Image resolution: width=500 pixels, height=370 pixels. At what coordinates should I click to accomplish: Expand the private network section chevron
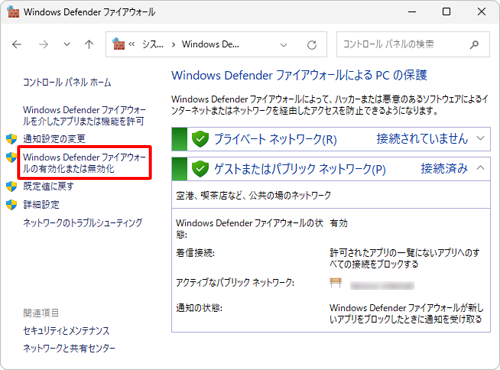[480, 138]
